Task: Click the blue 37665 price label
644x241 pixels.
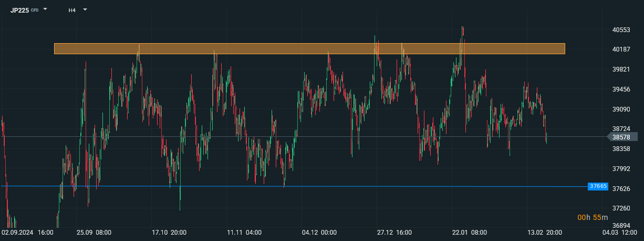Action: click(x=598, y=186)
